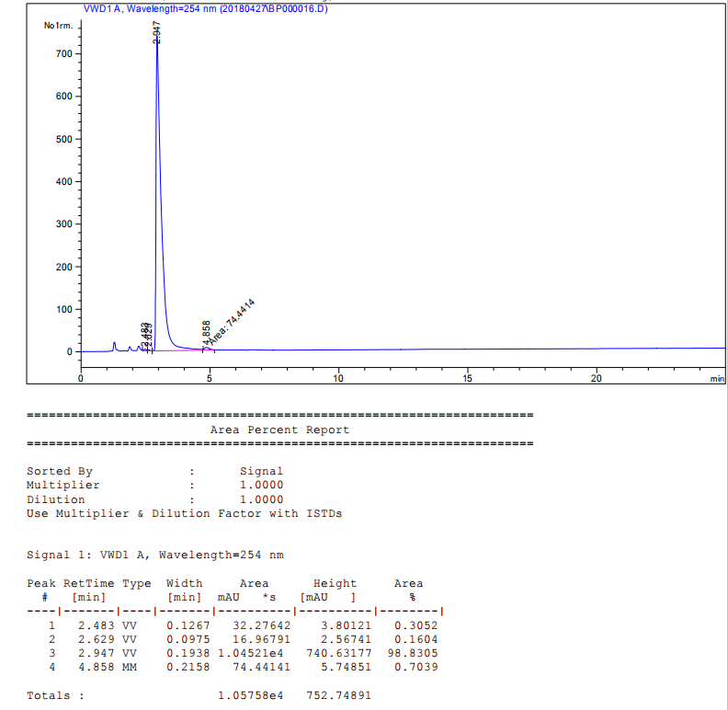Click the 20 minute mark on x-axis

coord(597,378)
